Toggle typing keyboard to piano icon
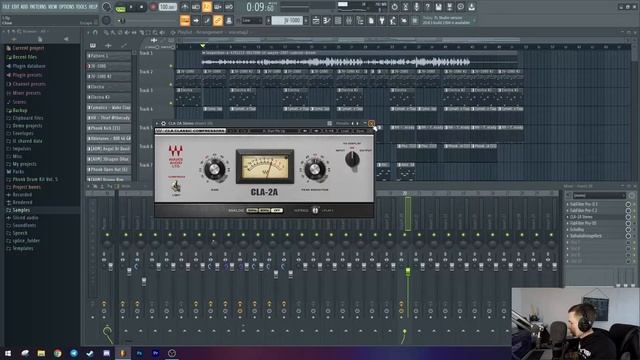The image size is (640, 360). (x=185, y=20)
